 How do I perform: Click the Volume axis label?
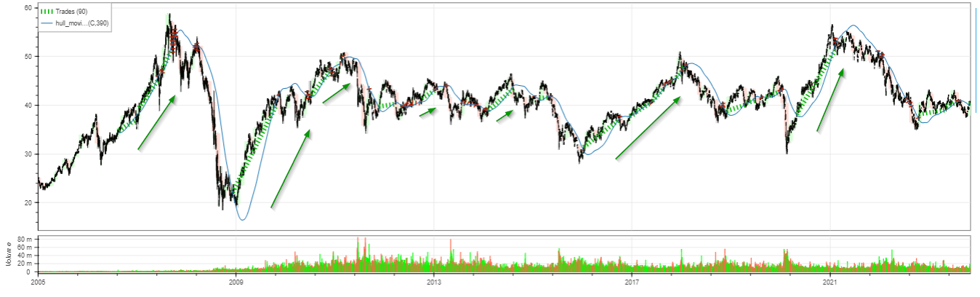(x=7, y=254)
